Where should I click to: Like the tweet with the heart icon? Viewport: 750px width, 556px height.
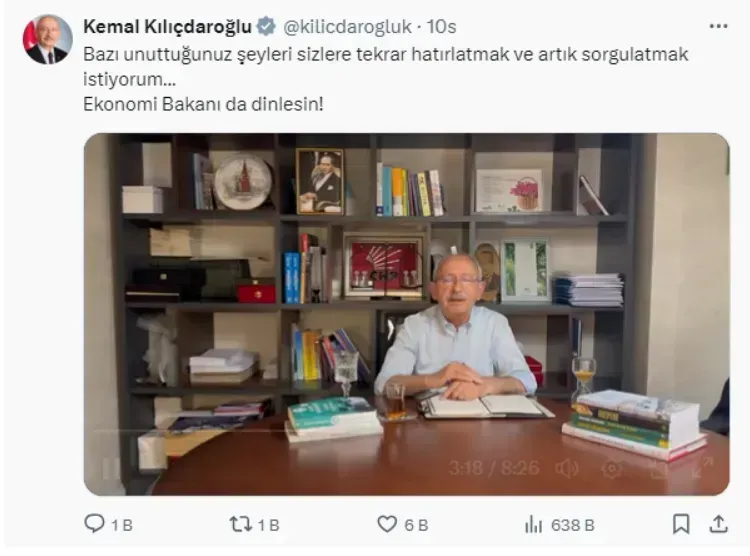[387, 524]
